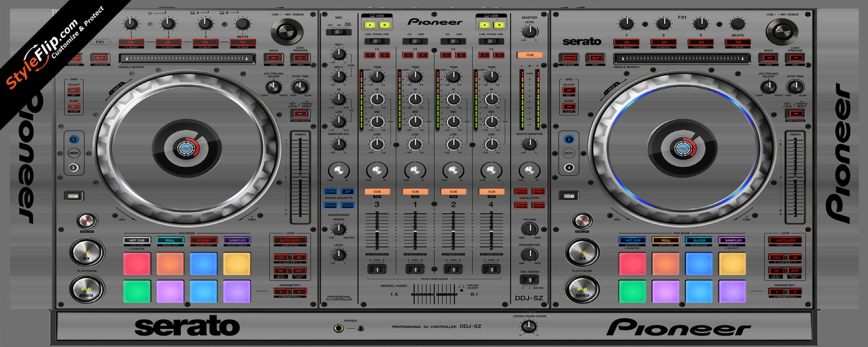This screenshot has width=868, height=347.
Task: Adjust the right deck TEMPO slider
Action: point(795,178)
